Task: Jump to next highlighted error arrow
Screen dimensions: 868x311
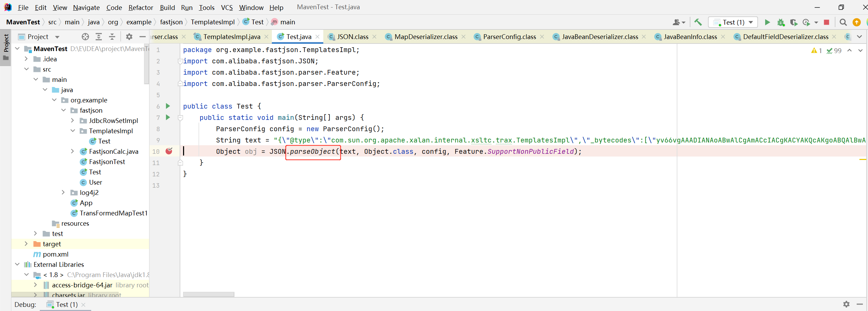Action: tap(860, 51)
